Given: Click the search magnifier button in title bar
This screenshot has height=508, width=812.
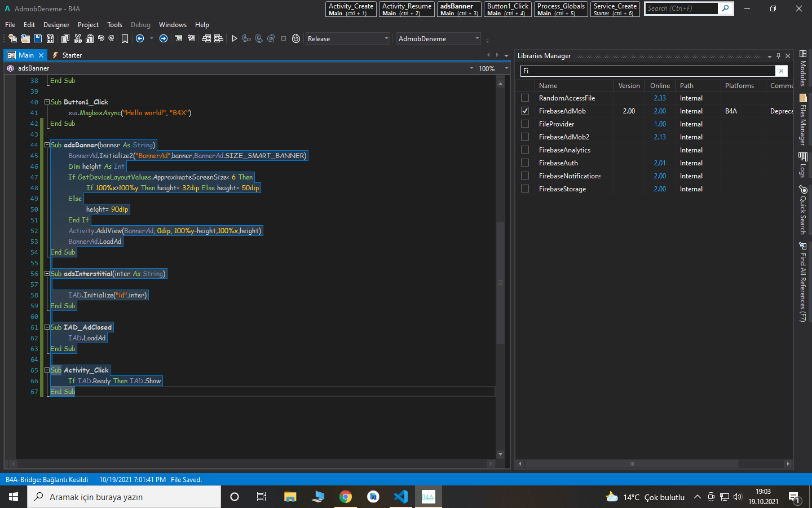Looking at the screenshot, I should point(726,8).
